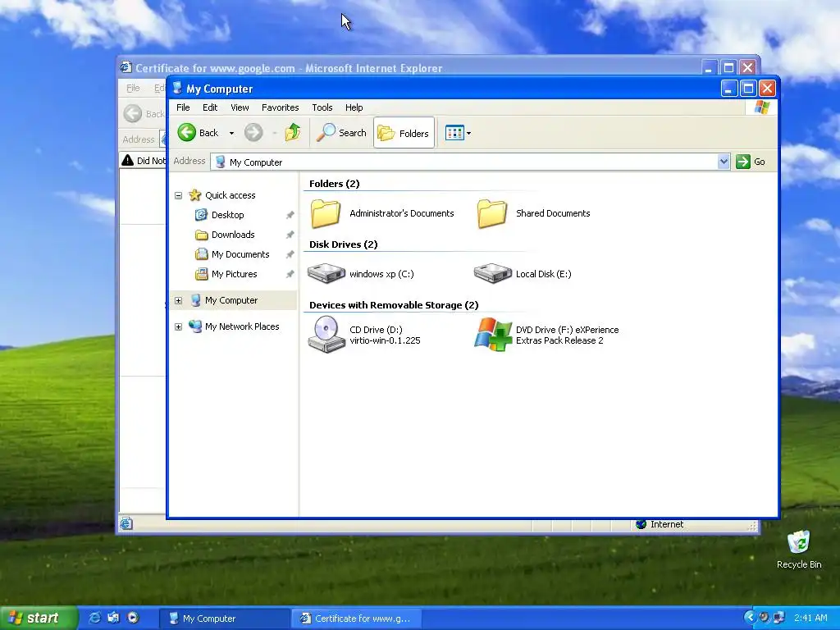Click the Folders (2) group header
The image size is (840, 630).
pos(335,184)
